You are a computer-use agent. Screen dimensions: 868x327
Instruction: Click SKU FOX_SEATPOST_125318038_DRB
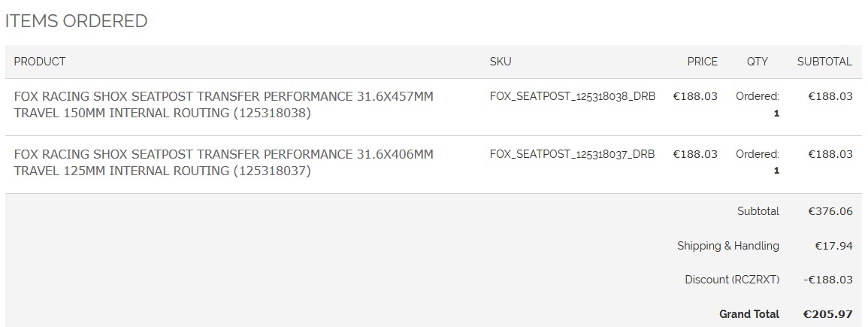coord(572,96)
